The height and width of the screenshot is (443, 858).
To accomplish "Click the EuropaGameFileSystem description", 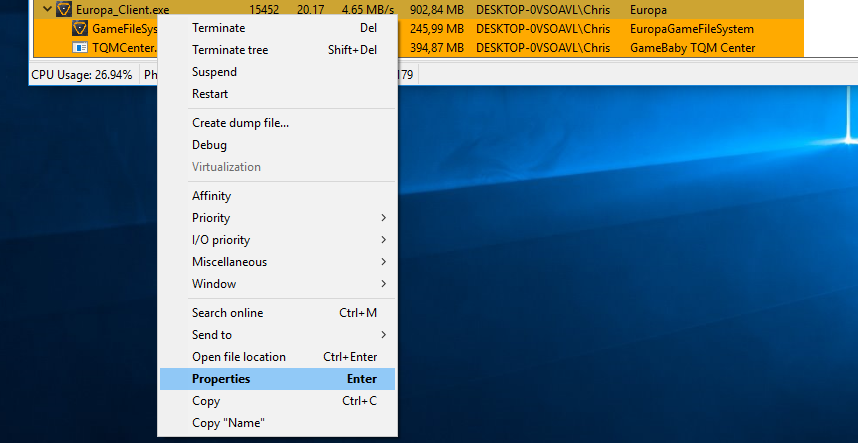I will click(692, 28).
